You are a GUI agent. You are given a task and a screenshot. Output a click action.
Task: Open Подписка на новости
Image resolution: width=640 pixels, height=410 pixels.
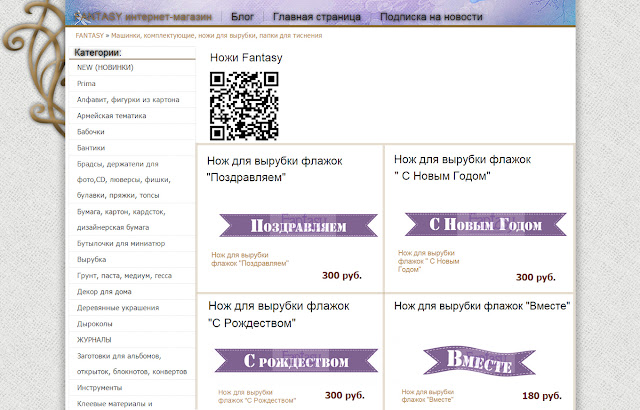[431, 17]
